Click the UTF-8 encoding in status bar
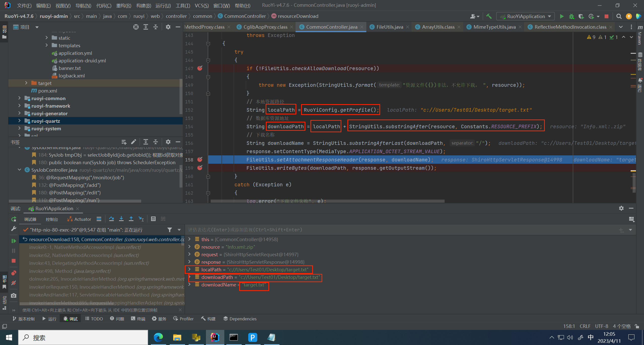This screenshot has height=345, width=644. click(601, 326)
